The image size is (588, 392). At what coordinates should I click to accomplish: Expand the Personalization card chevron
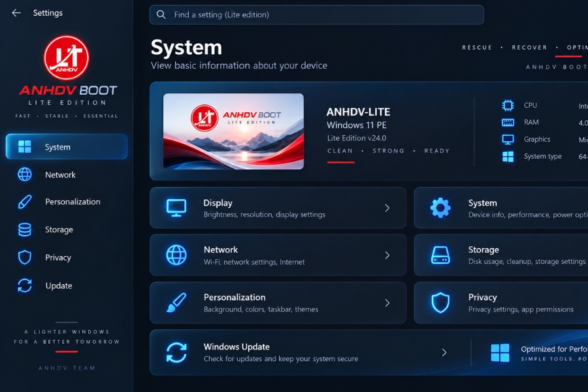387,302
